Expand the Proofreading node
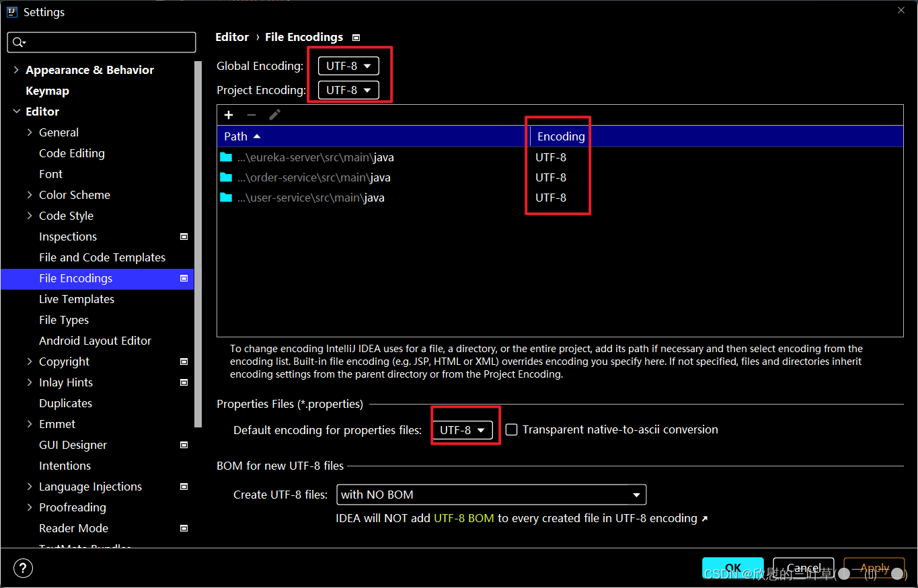 click(30, 507)
